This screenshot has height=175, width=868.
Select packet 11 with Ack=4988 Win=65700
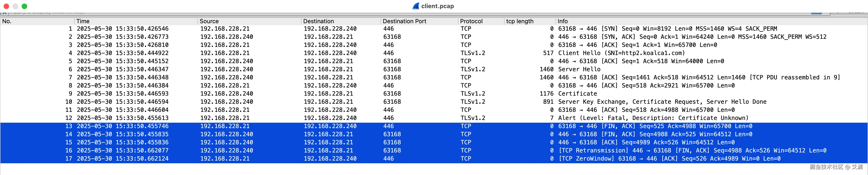point(434,110)
